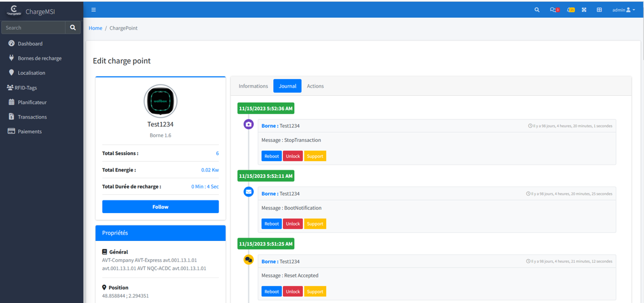
Task: Expand the admin user dropdown
Action: [623, 10]
